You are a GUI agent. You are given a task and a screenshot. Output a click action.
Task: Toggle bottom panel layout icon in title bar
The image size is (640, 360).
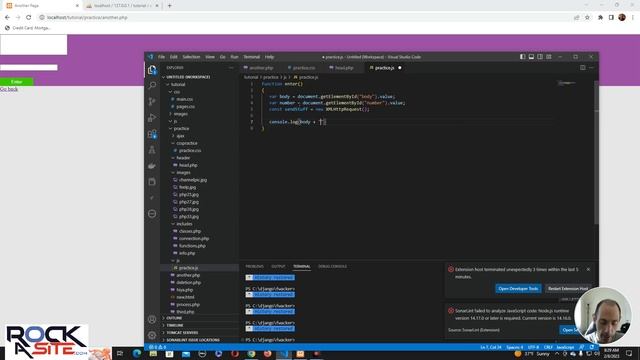[531, 57]
